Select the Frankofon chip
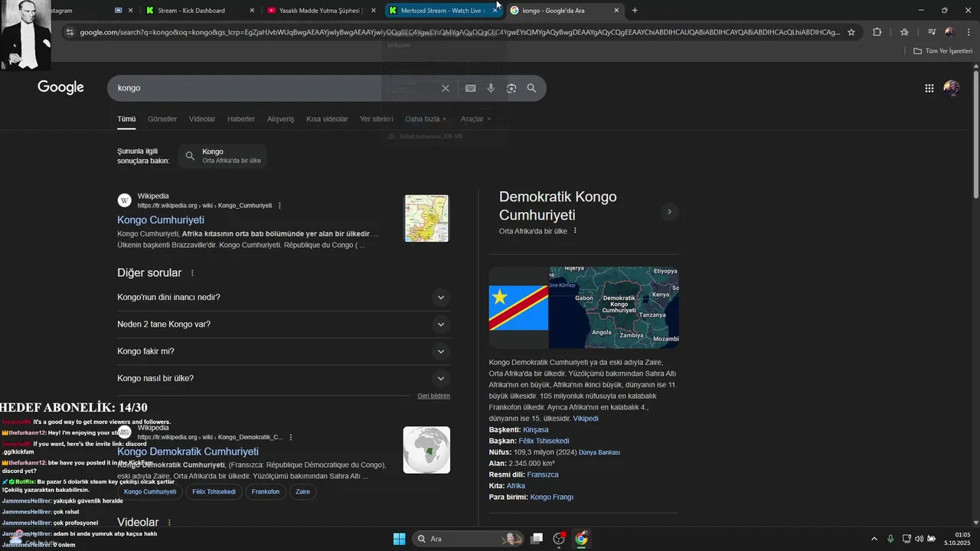The height and width of the screenshot is (551, 980). point(266,491)
